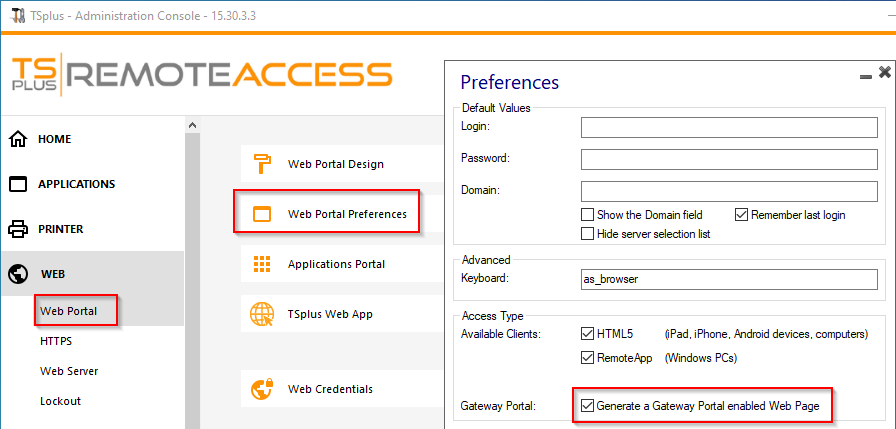Click the Home house icon

(17, 139)
